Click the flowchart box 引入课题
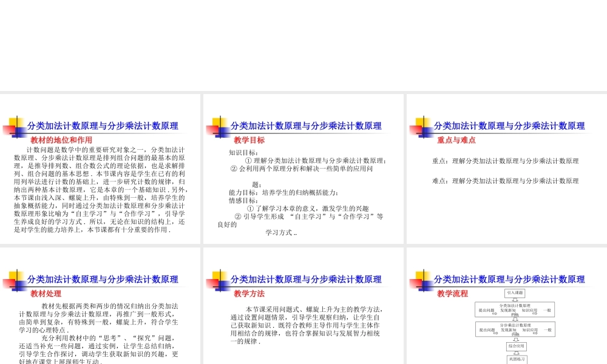 pos(515,293)
